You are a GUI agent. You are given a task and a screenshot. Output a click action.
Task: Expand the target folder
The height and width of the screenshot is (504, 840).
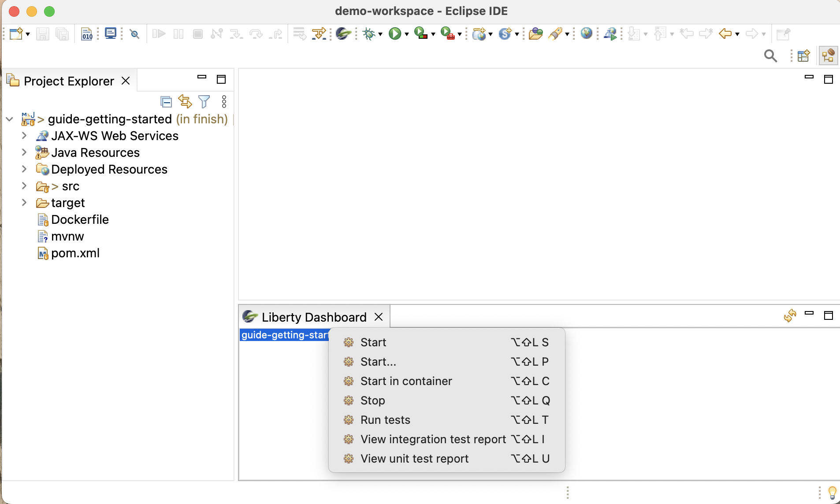point(24,203)
